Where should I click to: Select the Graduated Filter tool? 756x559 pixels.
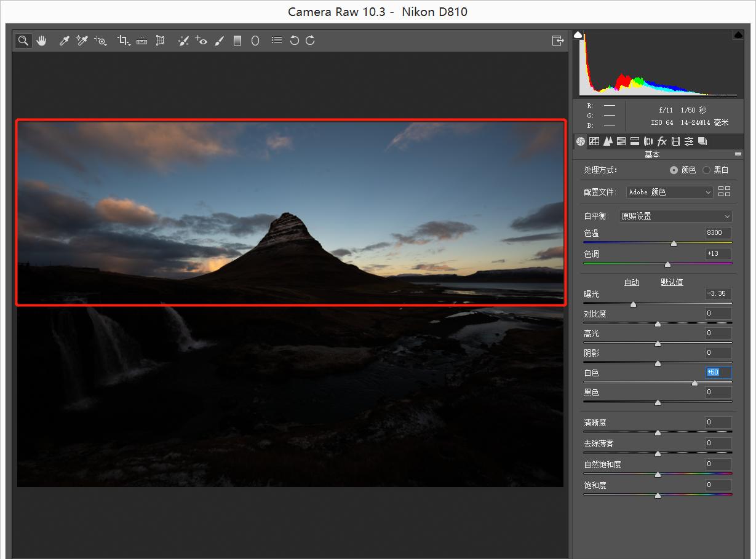click(x=237, y=41)
